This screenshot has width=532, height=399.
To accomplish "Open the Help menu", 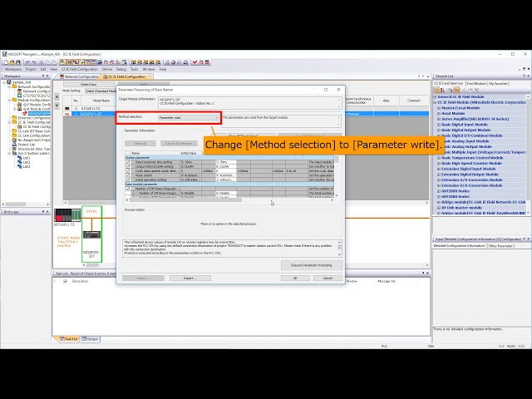I will tap(163, 69).
